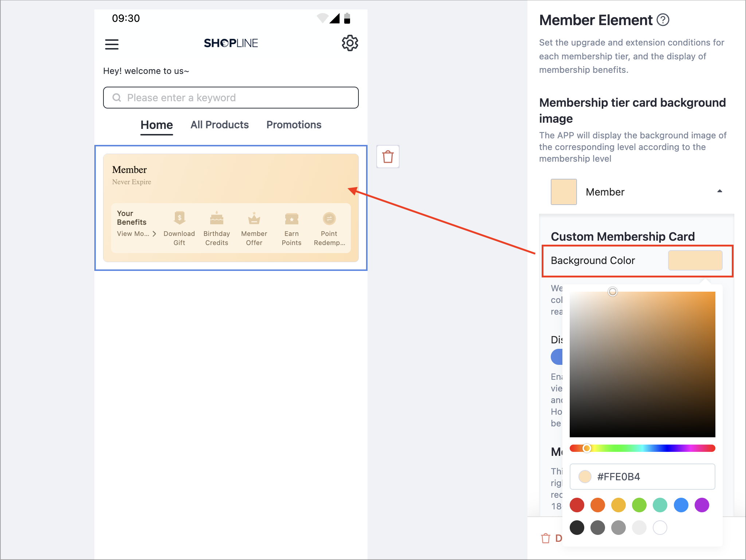Tap the Birthday Credits cake icon
Viewport: 746px width, 560px height.
coord(217,218)
